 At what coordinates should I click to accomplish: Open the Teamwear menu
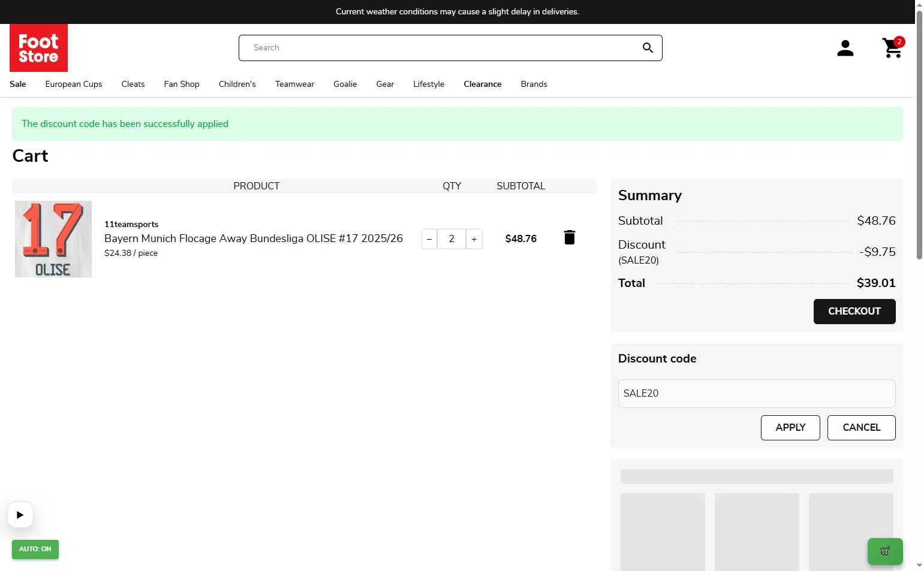click(294, 84)
